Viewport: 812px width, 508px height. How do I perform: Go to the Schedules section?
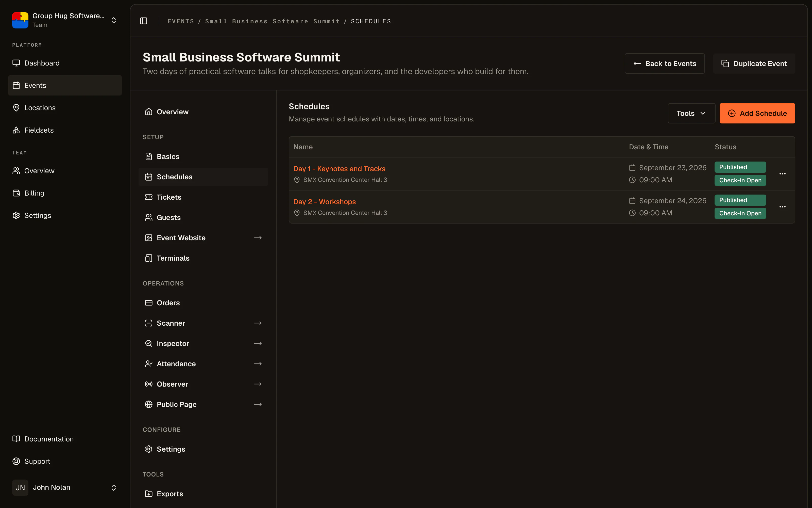[203, 177]
